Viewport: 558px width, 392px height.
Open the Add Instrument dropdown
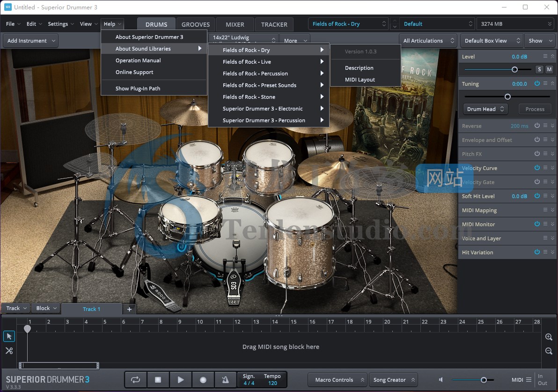[31, 41]
